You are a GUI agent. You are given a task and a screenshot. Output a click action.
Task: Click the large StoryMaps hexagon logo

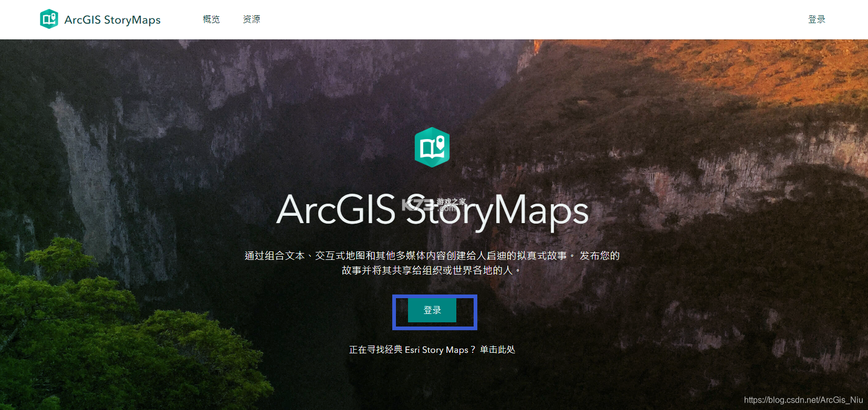point(432,147)
